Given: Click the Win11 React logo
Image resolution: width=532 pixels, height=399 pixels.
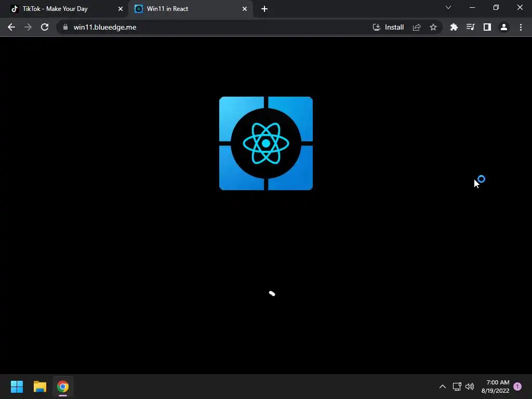Looking at the screenshot, I should pos(266,143).
